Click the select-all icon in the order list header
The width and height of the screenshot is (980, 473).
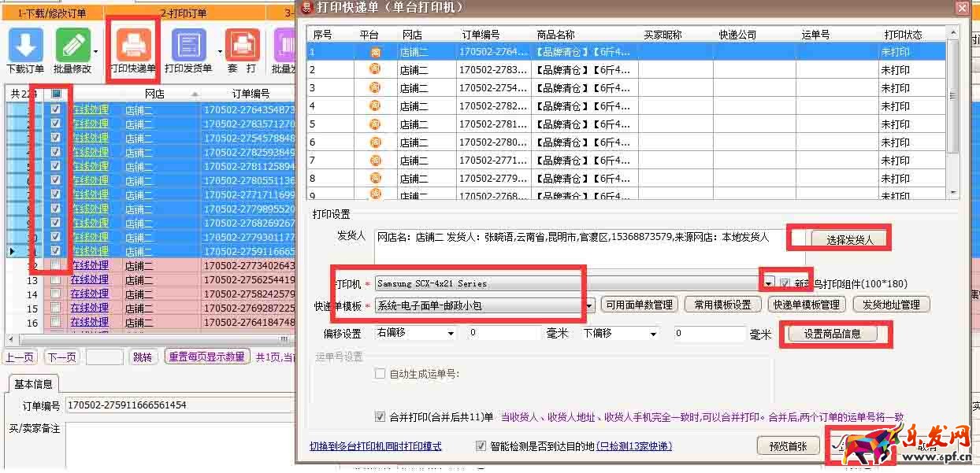point(55,94)
